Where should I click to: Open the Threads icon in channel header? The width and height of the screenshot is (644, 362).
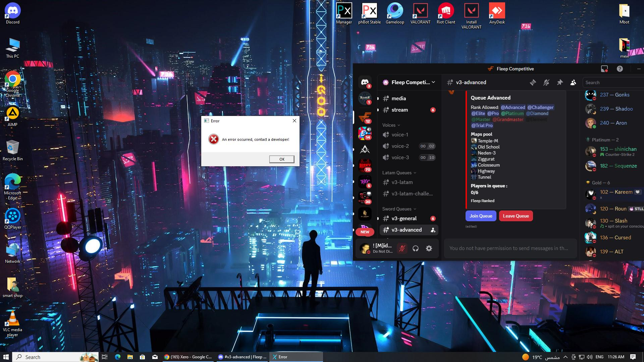coord(533,82)
